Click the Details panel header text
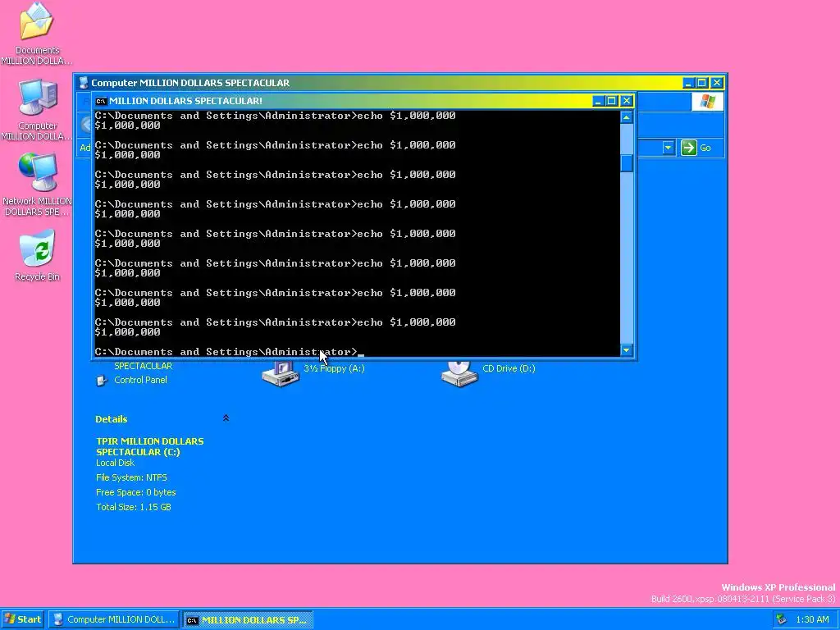The height and width of the screenshot is (630, 840). click(x=112, y=419)
